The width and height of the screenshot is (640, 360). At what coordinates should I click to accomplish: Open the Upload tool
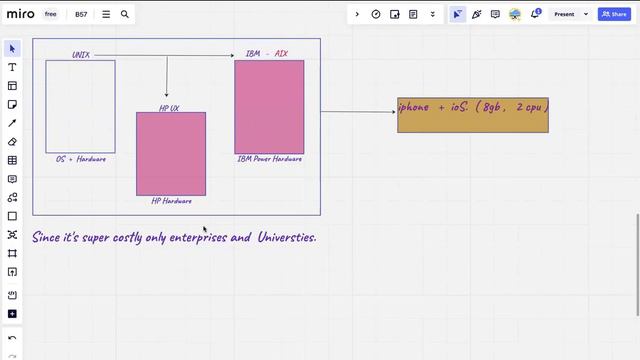pos(12,272)
